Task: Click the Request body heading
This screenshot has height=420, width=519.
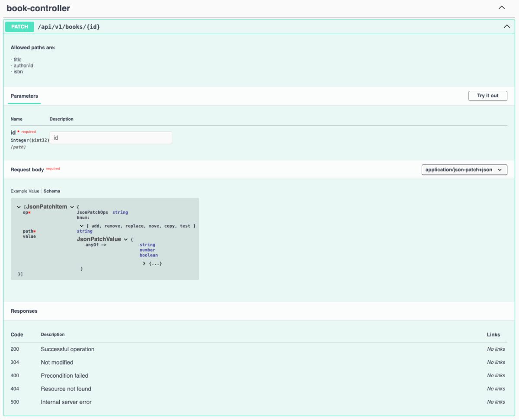Action: click(x=27, y=170)
